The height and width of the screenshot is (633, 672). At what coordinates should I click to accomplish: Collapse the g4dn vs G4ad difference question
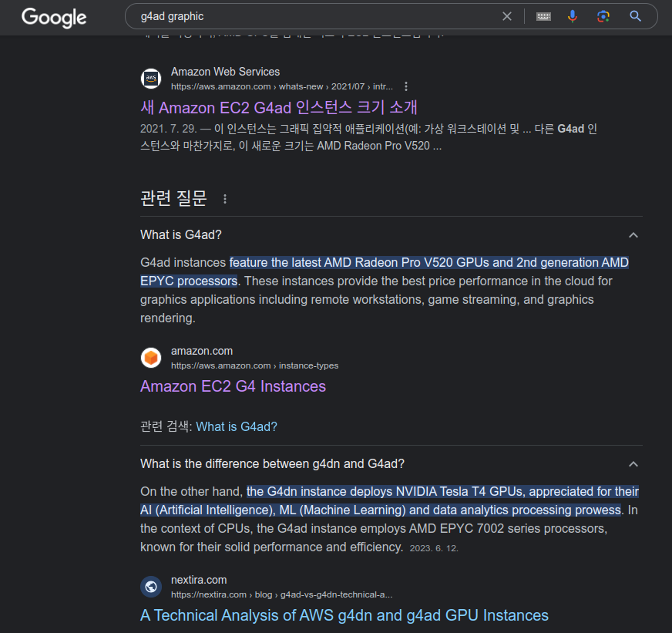pyautogui.click(x=633, y=464)
